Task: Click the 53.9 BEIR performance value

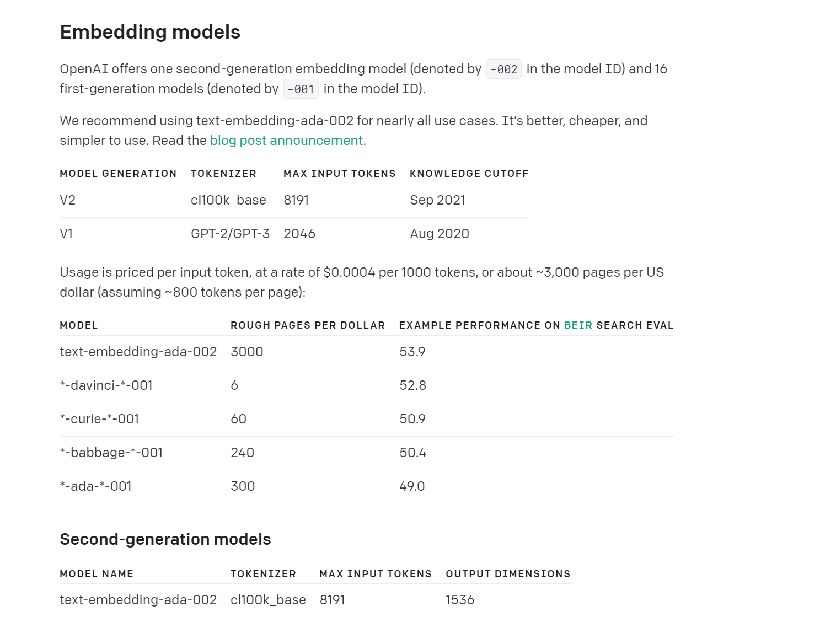Action: [x=412, y=352]
